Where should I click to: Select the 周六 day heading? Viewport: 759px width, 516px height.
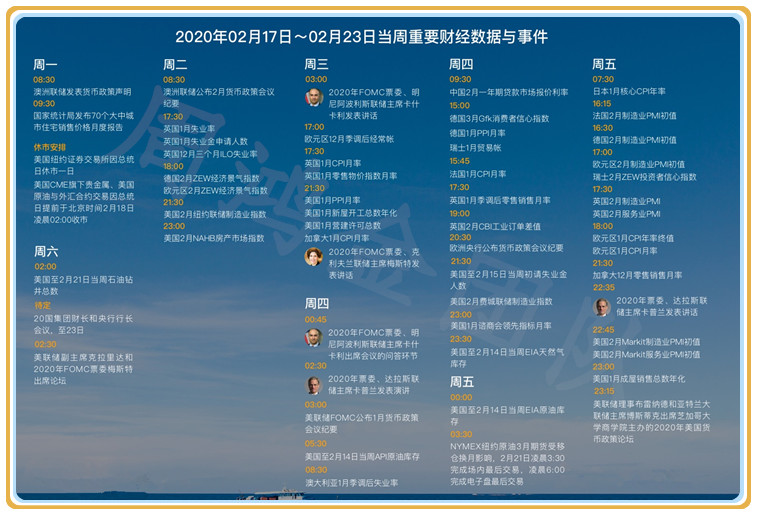point(45,251)
